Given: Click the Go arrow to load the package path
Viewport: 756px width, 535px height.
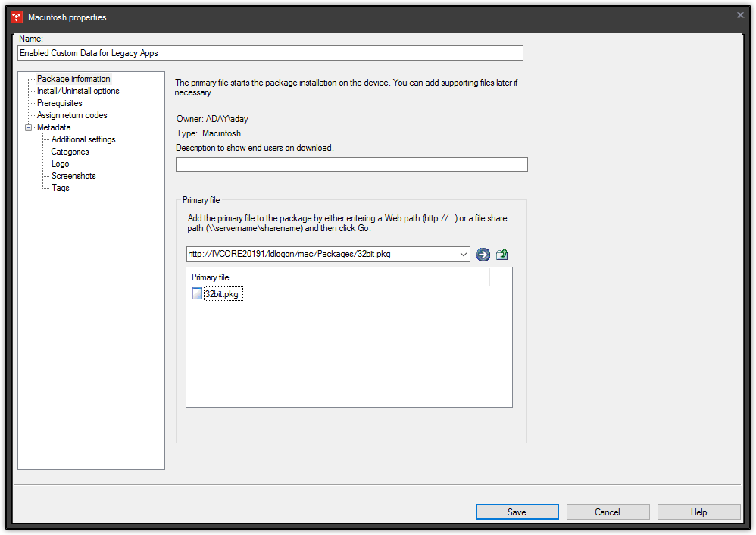Looking at the screenshot, I should pyautogui.click(x=483, y=254).
